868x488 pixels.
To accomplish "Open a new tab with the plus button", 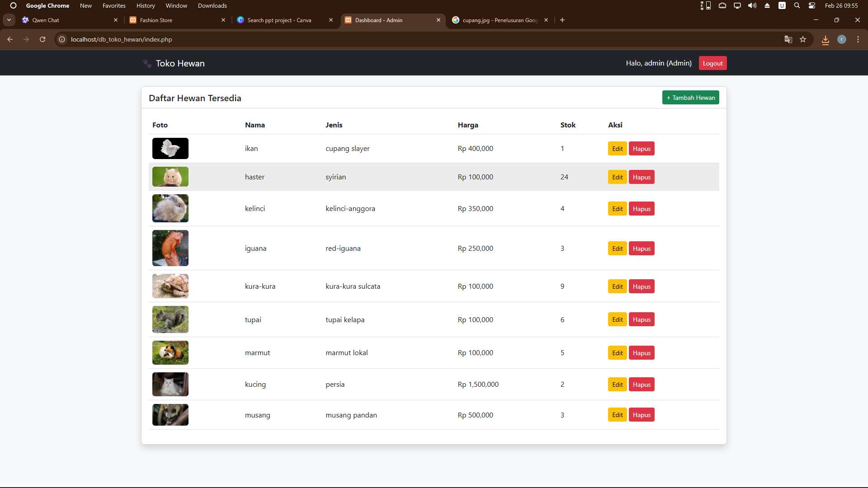I will point(562,20).
